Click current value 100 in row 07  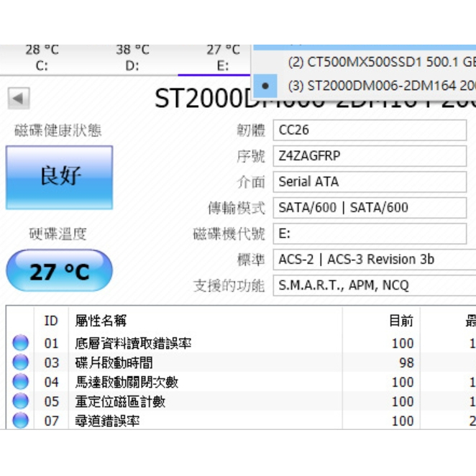[403, 421]
